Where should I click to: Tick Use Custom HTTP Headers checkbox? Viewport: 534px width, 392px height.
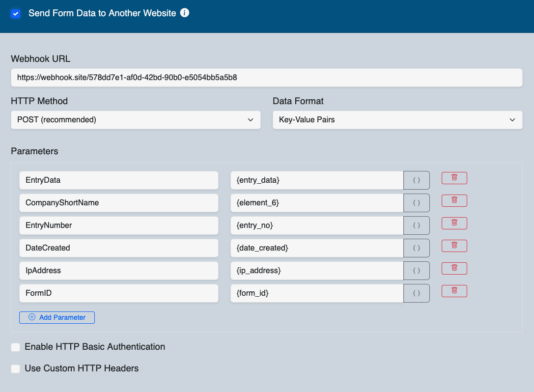(x=16, y=369)
